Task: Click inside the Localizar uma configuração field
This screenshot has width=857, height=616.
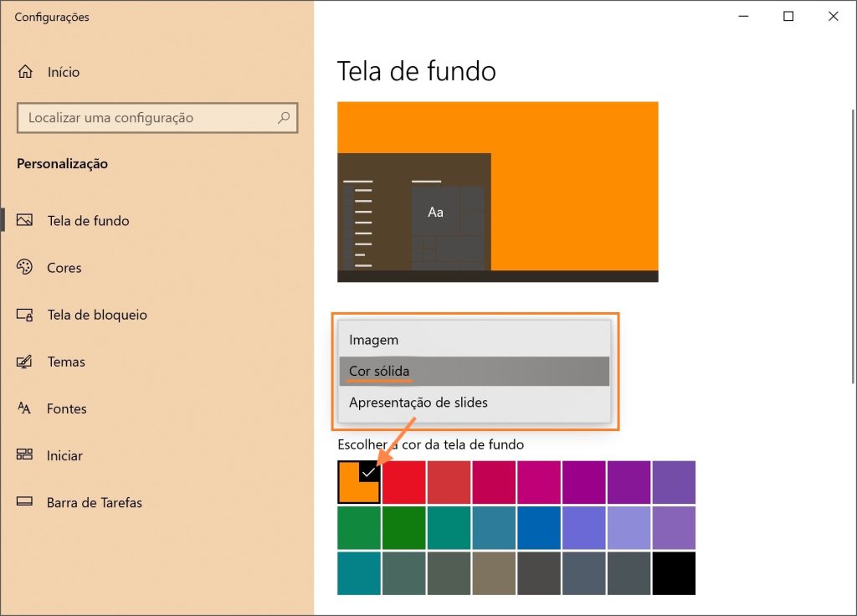Action: coord(126,118)
